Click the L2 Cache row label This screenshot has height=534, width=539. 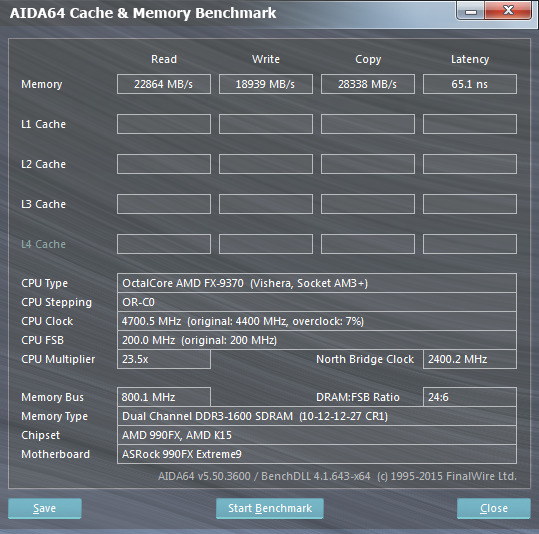[43, 164]
